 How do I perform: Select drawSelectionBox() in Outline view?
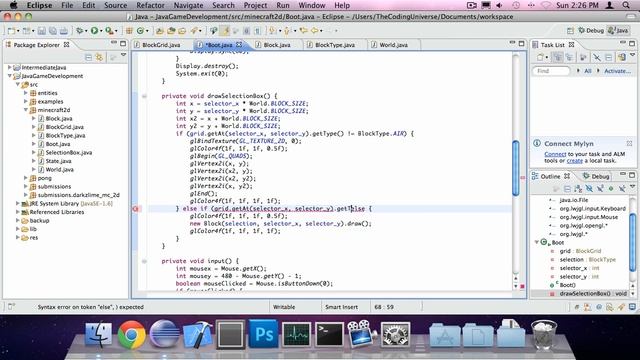point(580,293)
